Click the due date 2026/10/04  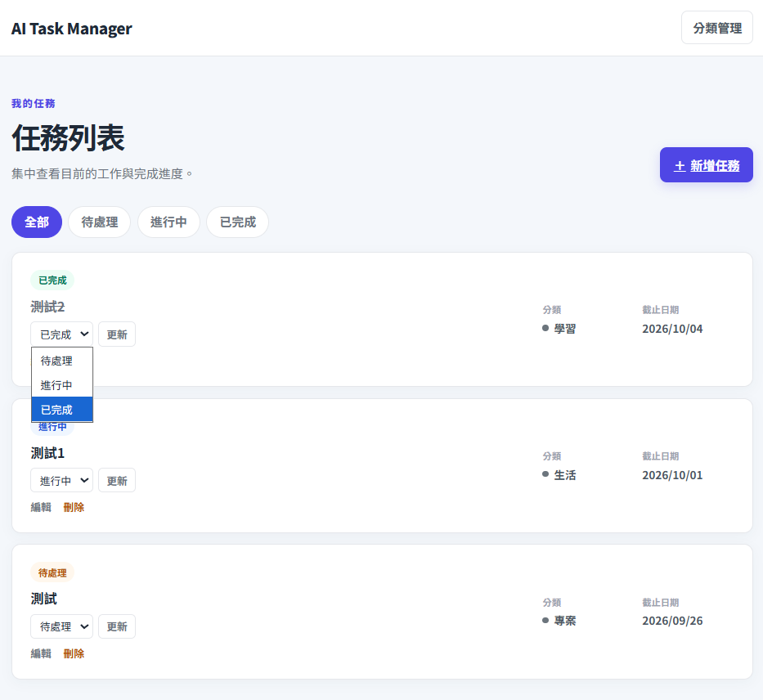pos(672,329)
